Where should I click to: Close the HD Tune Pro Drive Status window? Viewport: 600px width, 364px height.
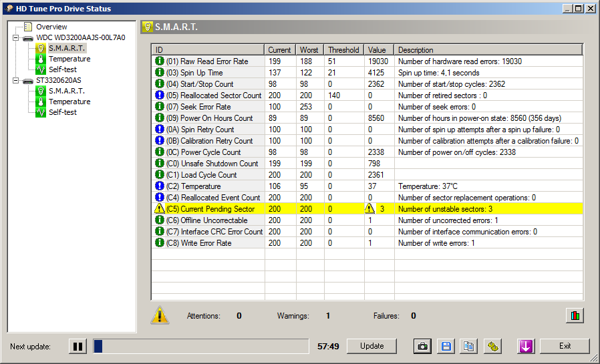tap(591, 9)
